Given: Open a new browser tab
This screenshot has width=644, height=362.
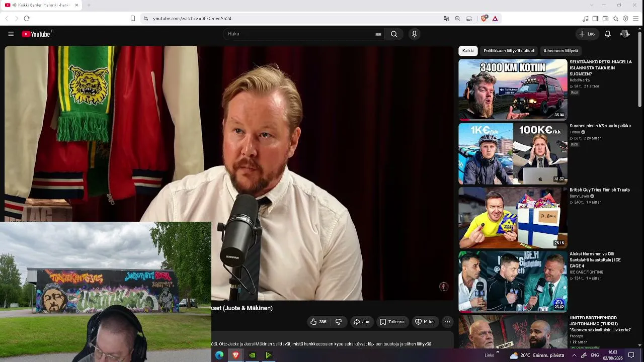Looking at the screenshot, I should (x=89, y=5).
